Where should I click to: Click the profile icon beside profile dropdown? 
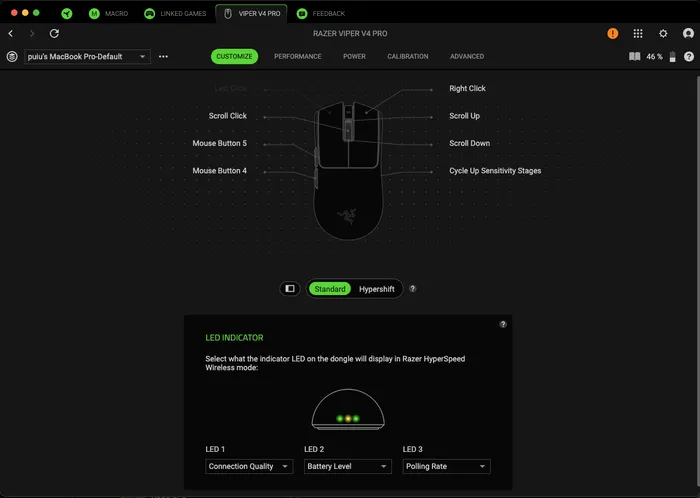(x=12, y=57)
